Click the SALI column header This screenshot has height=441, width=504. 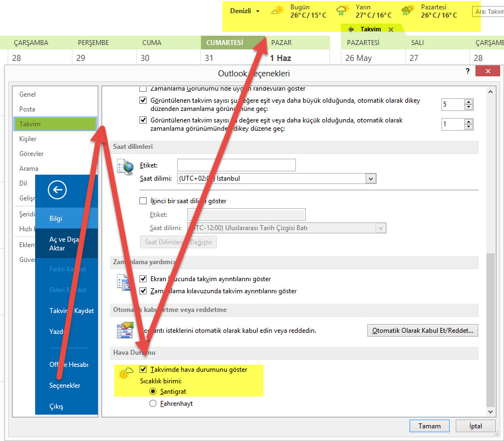click(x=437, y=43)
